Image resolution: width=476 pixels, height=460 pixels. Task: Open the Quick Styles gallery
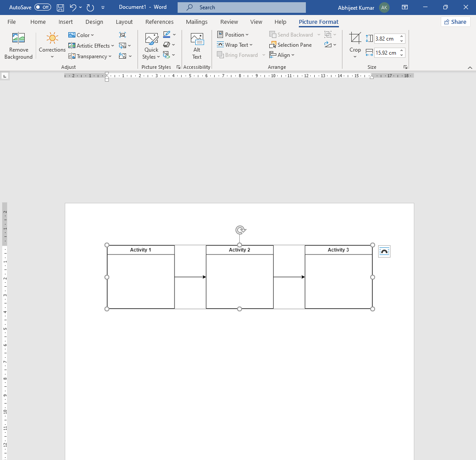[x=151, y=45]
